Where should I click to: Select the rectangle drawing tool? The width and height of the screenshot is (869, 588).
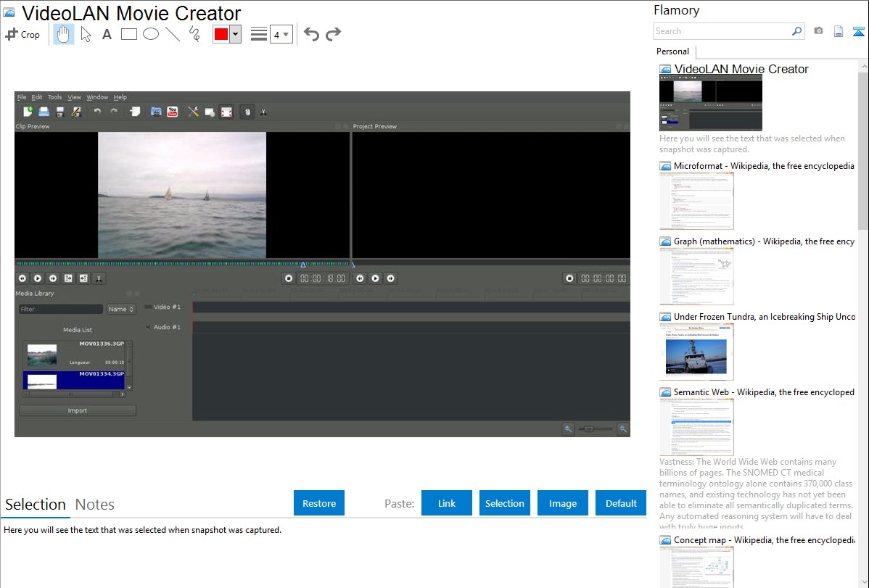click(x=128, y=34)
